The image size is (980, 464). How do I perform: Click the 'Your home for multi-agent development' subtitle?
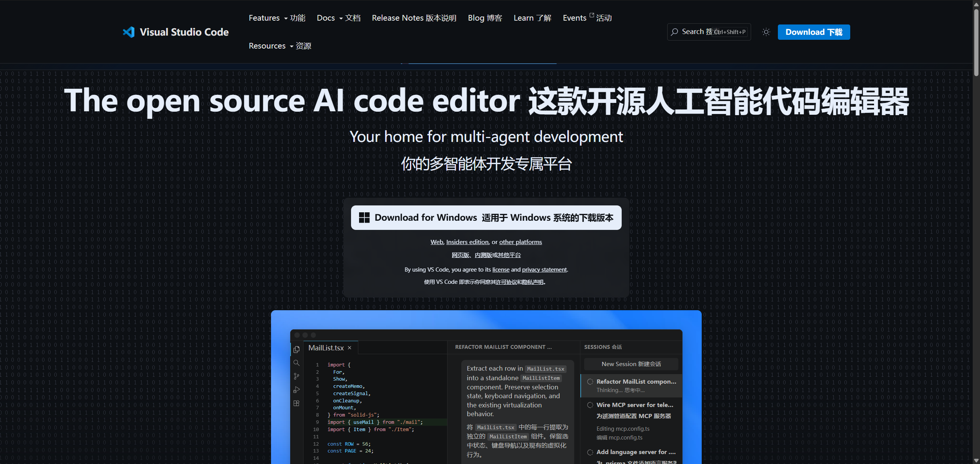coord(486,137)
